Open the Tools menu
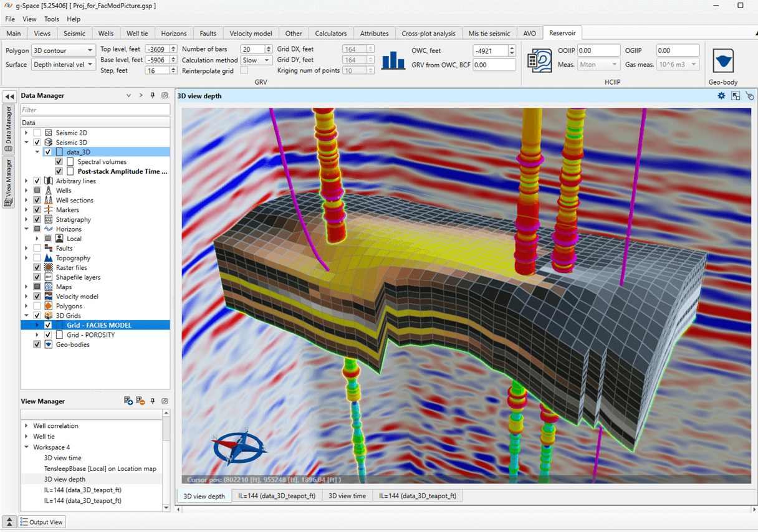 tap(52, 19)
